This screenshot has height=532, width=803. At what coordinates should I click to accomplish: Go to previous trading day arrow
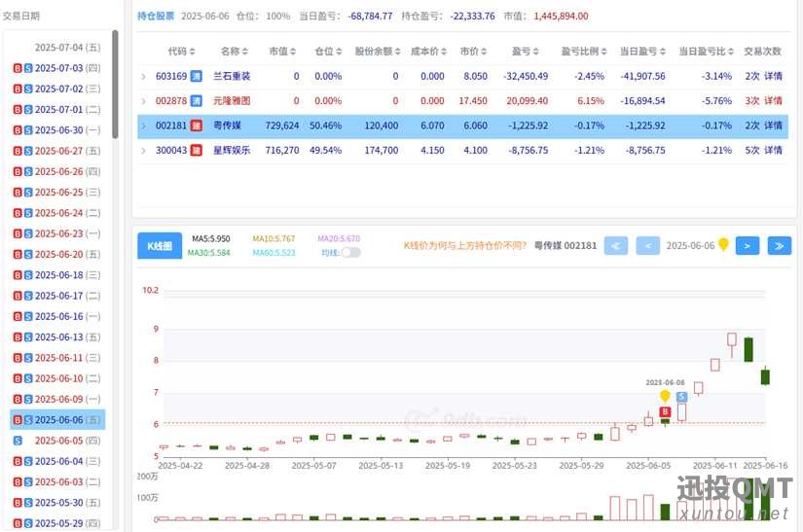[648, 246]
